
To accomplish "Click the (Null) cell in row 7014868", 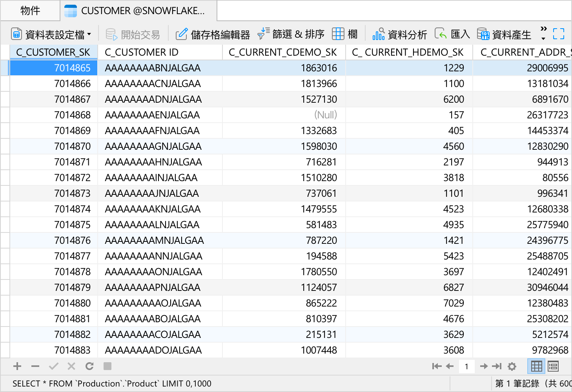I will [x=284, y=115].
